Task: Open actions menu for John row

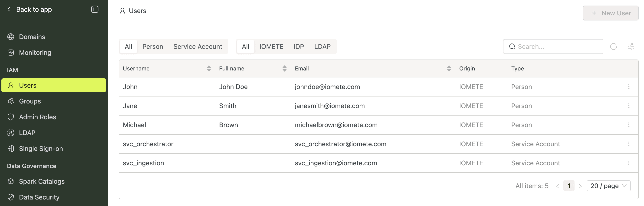Action: [628, 87]
